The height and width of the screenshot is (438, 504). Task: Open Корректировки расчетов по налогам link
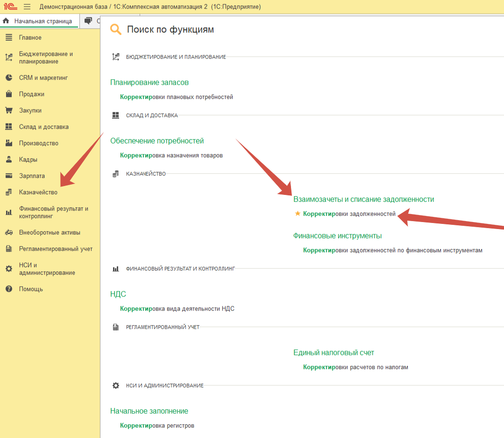tap(355, 367)
